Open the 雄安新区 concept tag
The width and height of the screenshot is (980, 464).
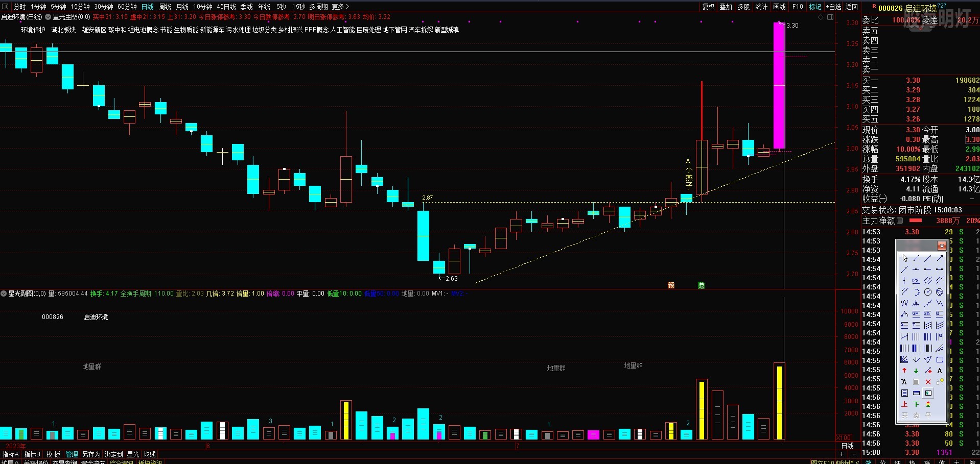point(94,30)
